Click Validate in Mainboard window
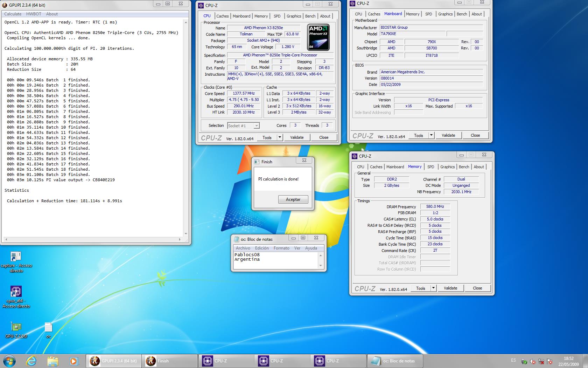 click(448, 135)
